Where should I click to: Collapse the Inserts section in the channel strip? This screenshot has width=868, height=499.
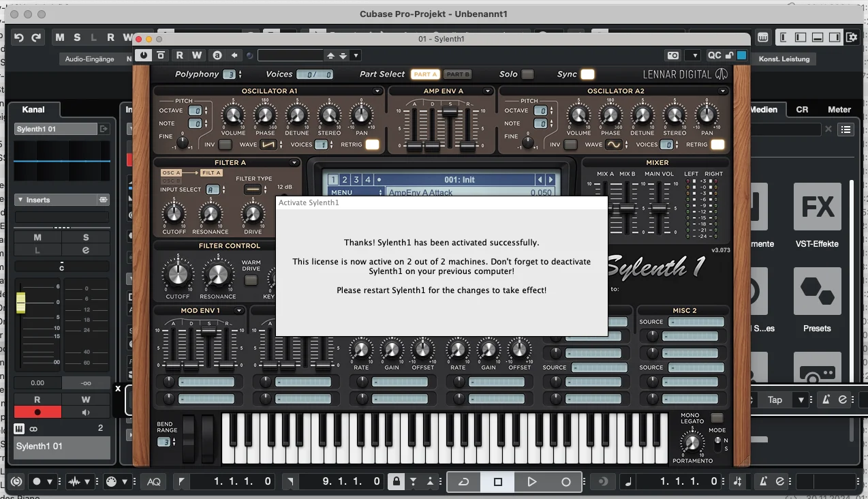click(x=19, y=200)
